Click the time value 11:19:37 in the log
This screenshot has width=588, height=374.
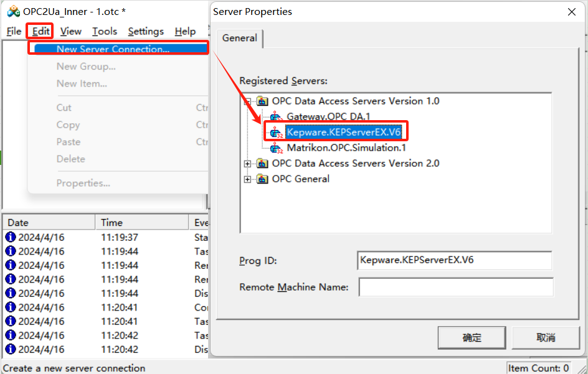click(120, 238)
